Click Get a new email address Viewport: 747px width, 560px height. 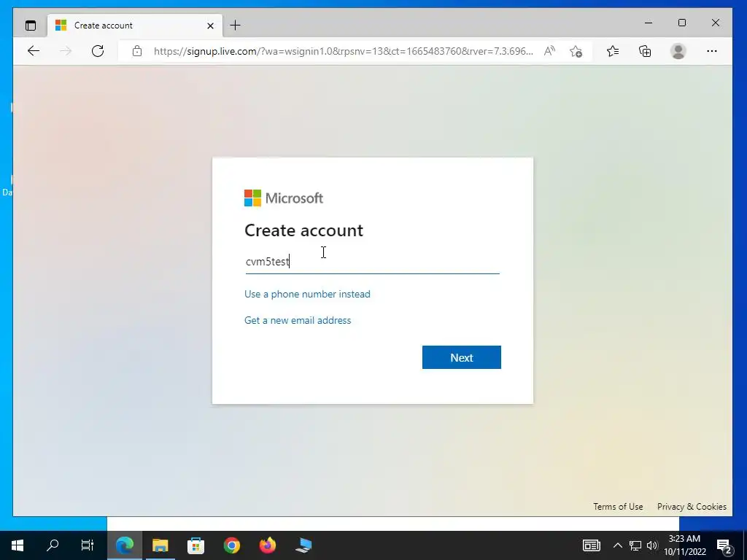pos(298,320)
